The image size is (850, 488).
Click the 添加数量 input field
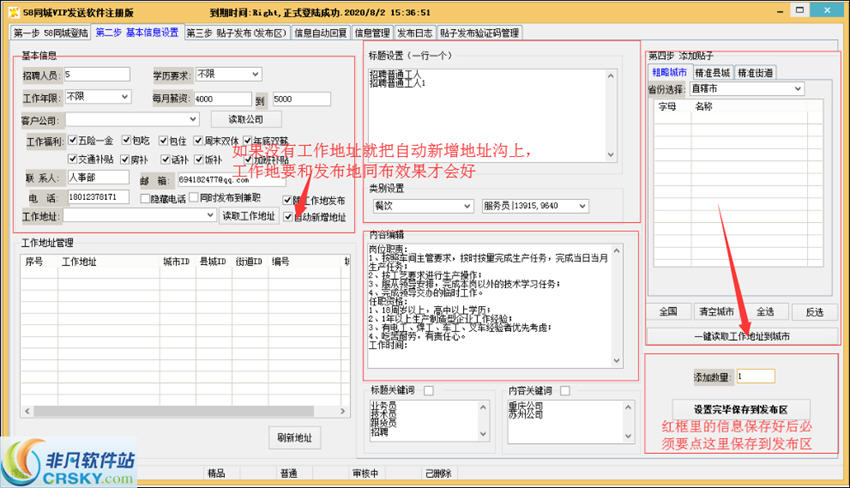[756, 376]
